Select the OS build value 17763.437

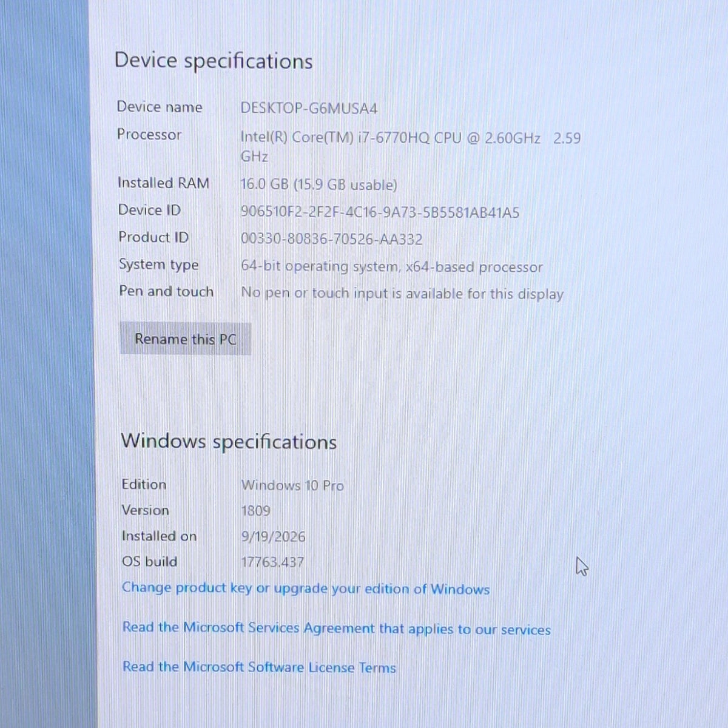(272, 562)
